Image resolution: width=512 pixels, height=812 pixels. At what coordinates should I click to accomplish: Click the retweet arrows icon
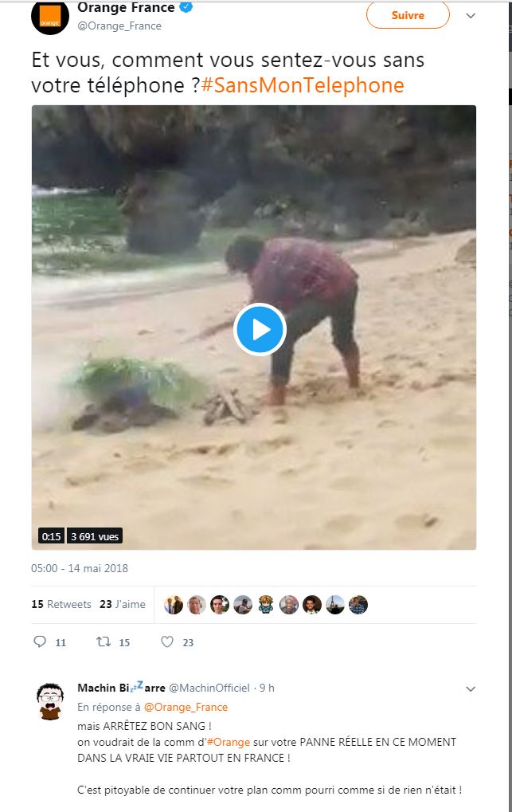[104, 641]
